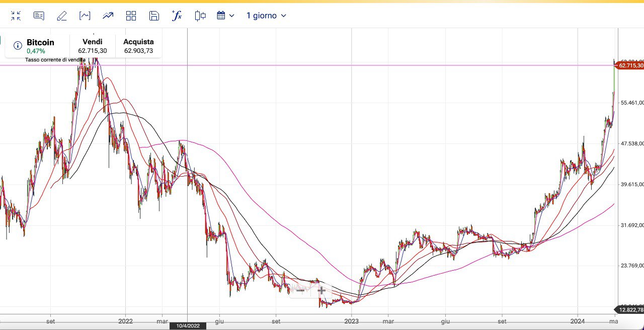Change chart type via candlestick icon
The image size is (644, 330).
pyautogui.click(x=200, y=16)
